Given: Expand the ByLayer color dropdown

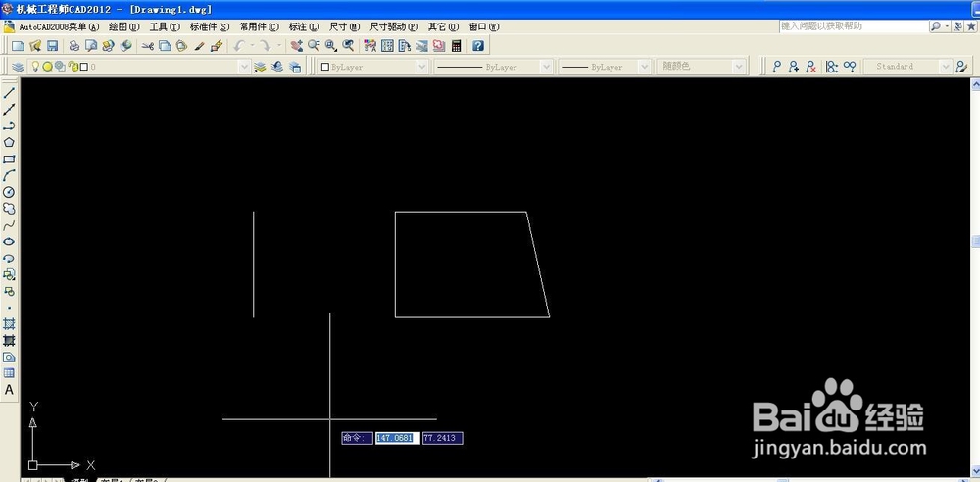Looking at the screenshot, I should [x=421, y=67].
